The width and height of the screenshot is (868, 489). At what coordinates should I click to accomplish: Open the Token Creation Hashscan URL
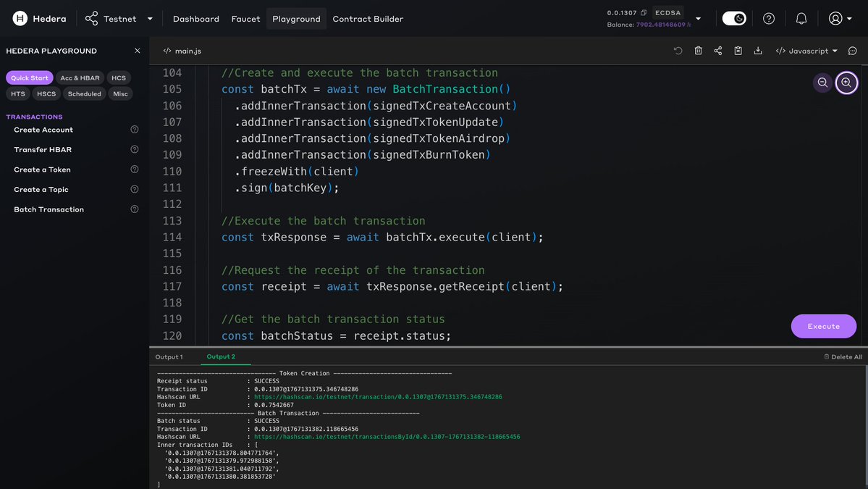(378, 396)
